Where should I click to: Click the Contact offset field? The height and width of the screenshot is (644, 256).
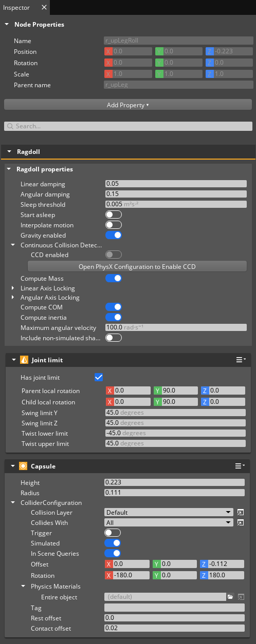[174, 628]
